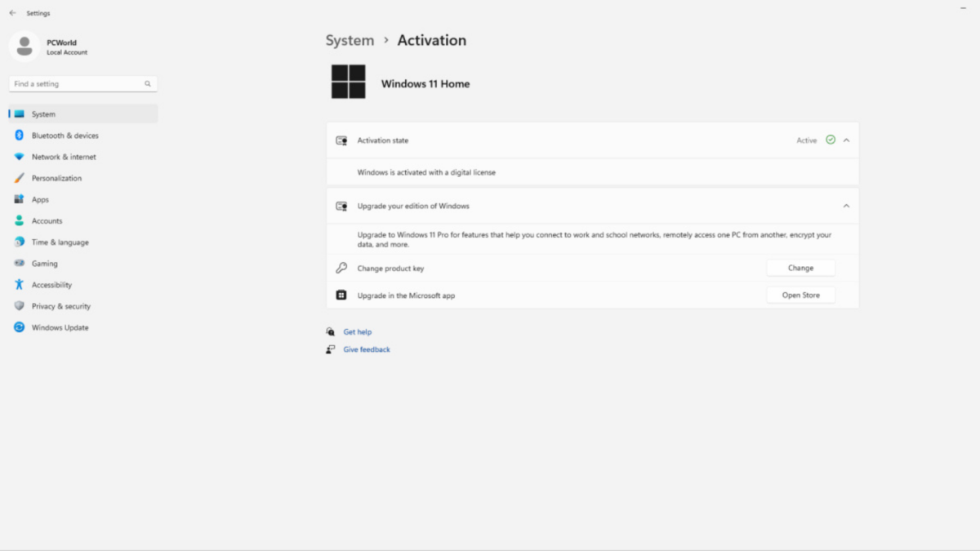Click the Windows Update icon
This screenshot has height=551, width=980.
pos(19,327)
